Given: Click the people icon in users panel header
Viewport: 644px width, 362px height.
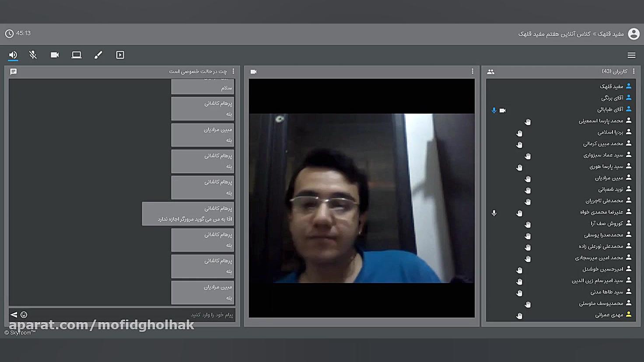Looking at the screenshot, I should 491,72.
